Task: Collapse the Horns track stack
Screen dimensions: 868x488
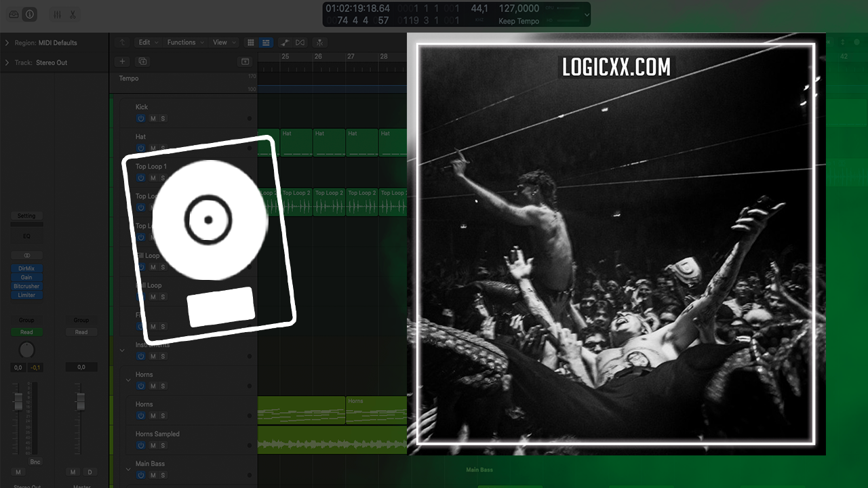Action: (x=128, y=380)
